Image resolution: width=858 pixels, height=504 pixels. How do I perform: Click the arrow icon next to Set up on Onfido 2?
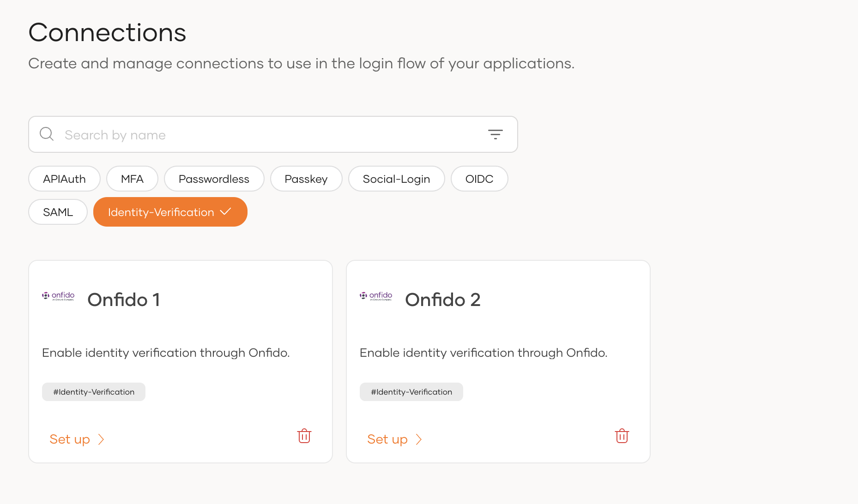click(x=419, y=439)
